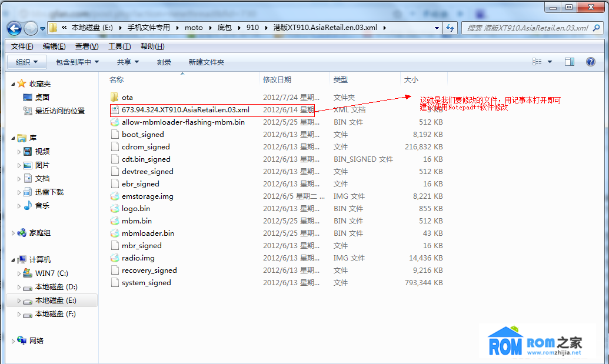This screenshot has height=364, width=609.
Task: Open the 文件(F) menu
Action: pyautogui.click(x=22, y=46)
